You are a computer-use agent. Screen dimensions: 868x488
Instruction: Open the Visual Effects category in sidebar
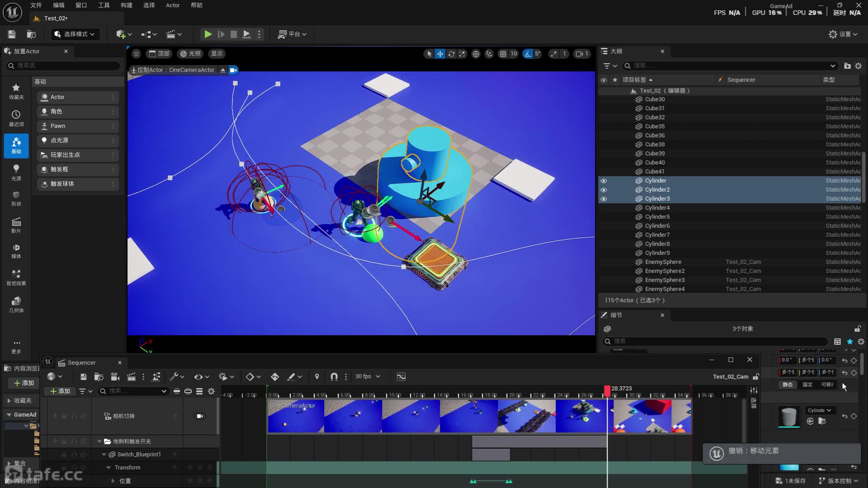(16, 277)
